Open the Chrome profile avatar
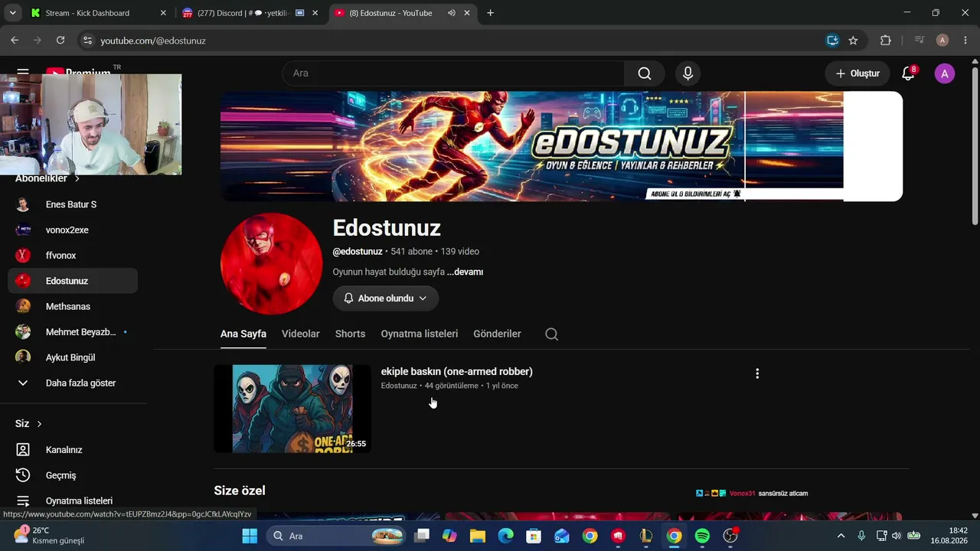 click(942, 41)
